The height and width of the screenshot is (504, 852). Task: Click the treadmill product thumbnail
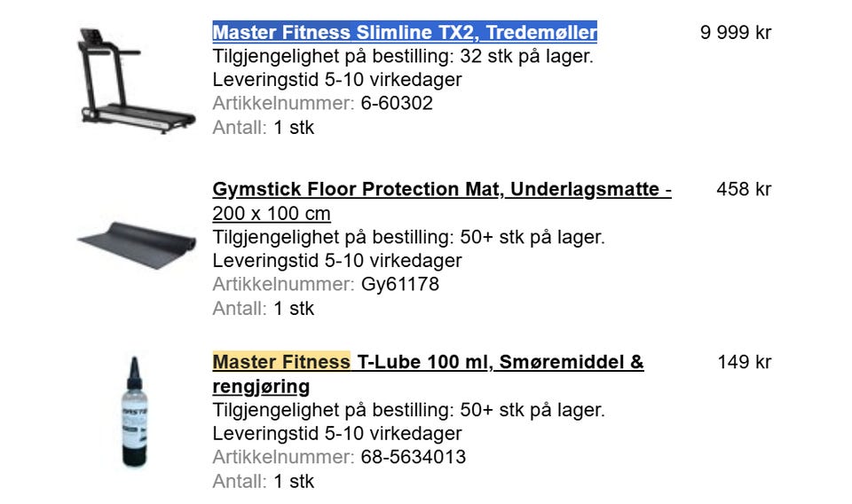135,80
